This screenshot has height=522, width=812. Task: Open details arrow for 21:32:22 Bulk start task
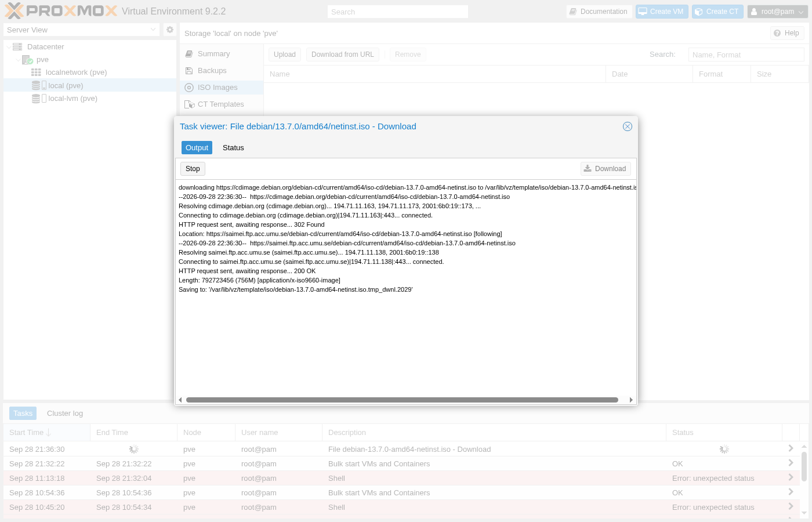coord(791,463)
